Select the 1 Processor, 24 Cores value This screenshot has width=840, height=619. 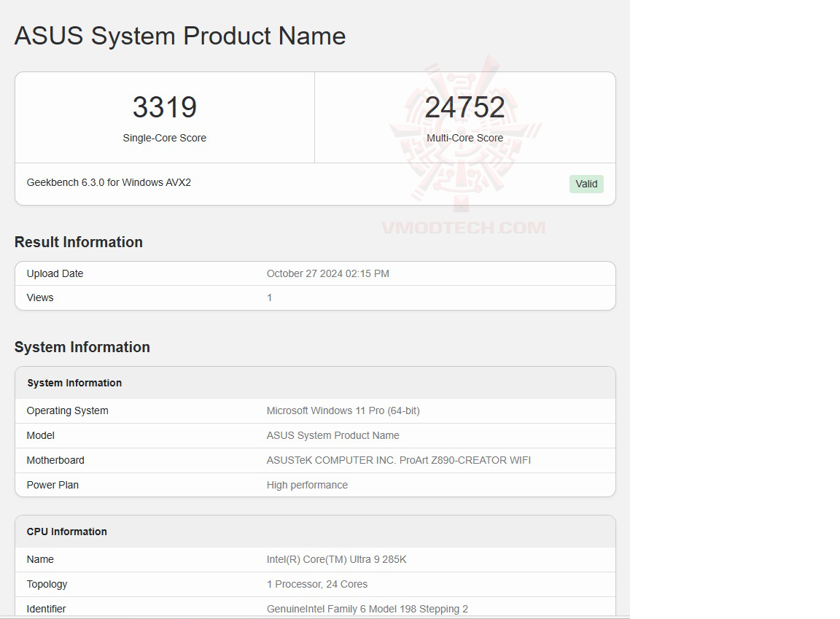point(317,584)
